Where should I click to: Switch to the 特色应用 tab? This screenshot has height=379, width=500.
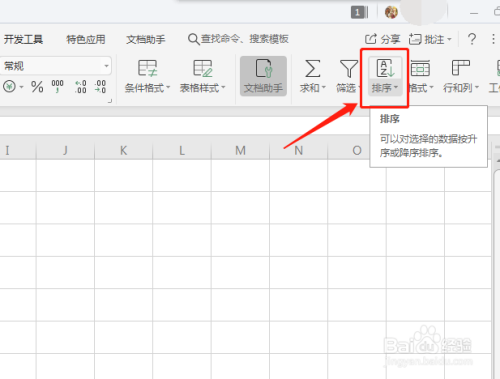point(86,39)
